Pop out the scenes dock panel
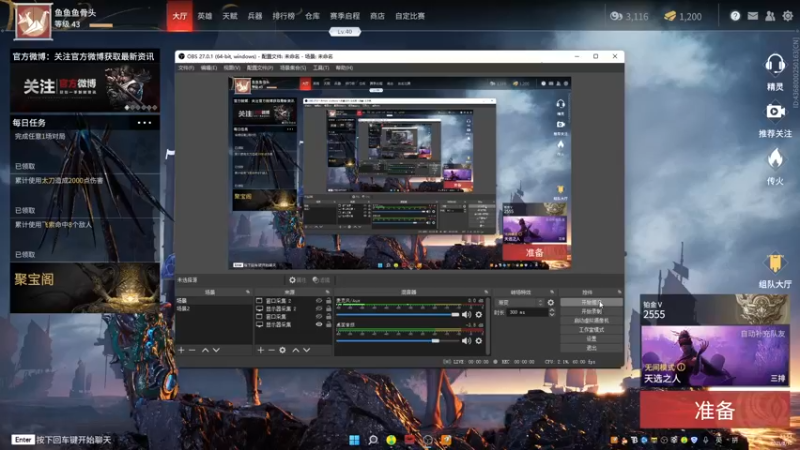This screenshot has height=450, width=800. click(248, 292)
